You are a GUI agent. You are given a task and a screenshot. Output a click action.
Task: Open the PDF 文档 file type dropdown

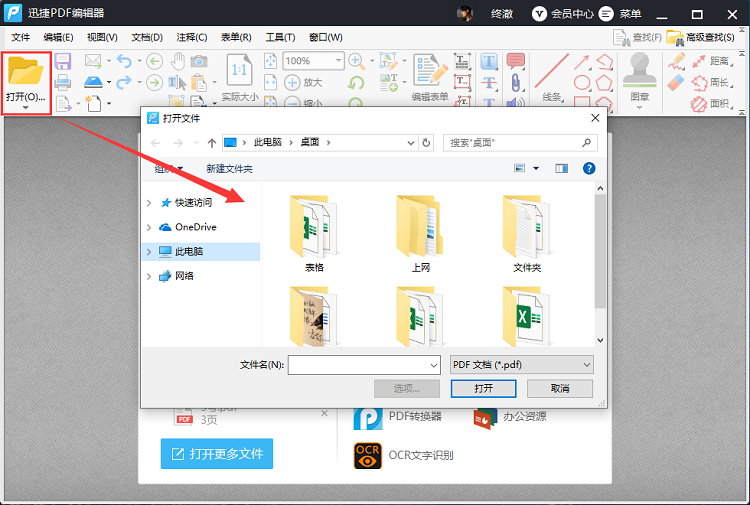pos(521,365)
